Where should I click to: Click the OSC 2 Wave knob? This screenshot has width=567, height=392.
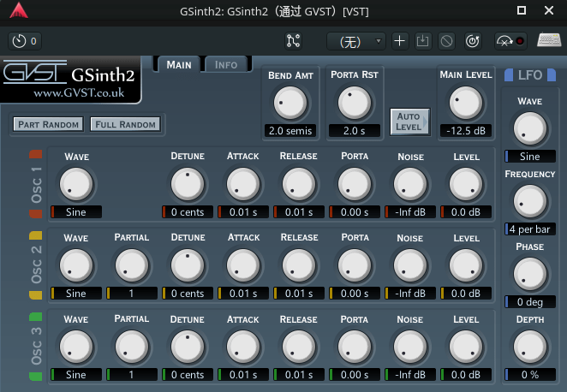point(76,265)
